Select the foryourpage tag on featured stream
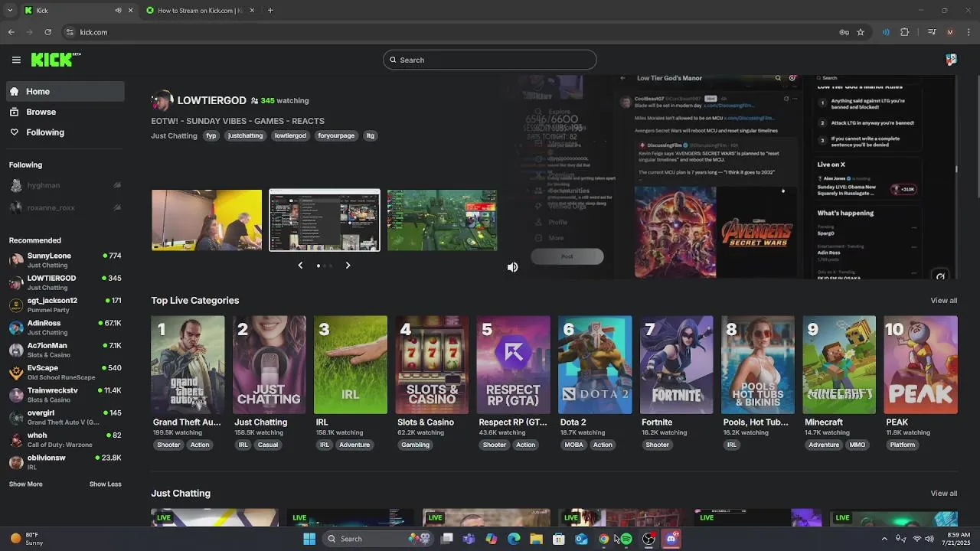 click(336, 135)
